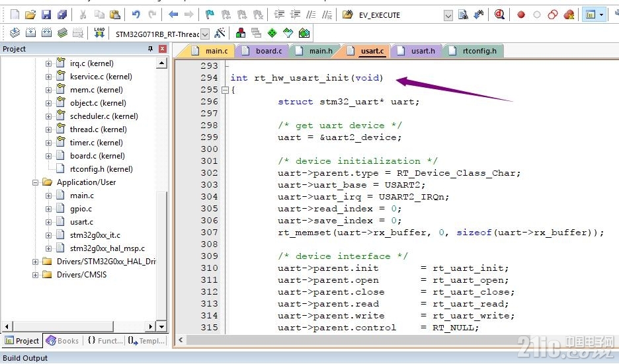The width and height of the screenshot is (619, 364).
Task: Click project tree scroll-right arrow
Action: pos(150,326)
